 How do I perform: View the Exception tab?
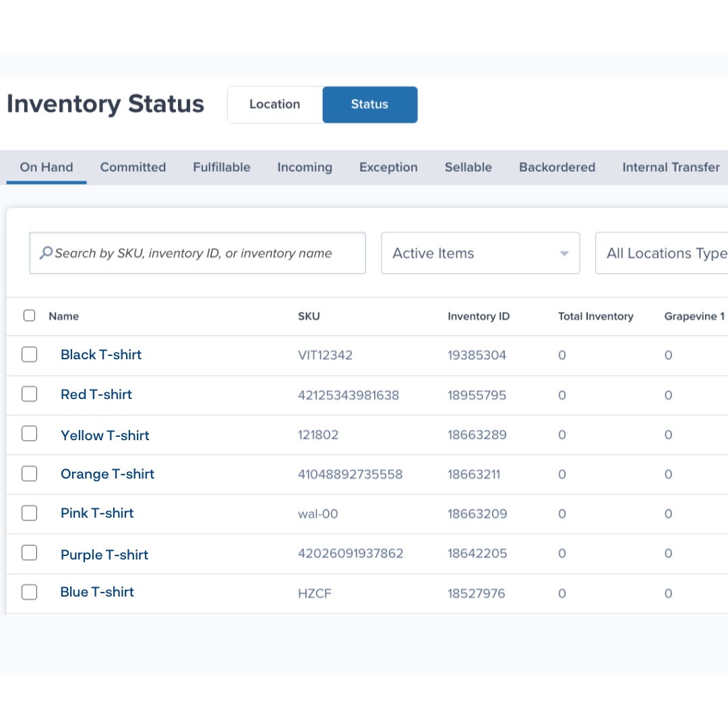388,167
